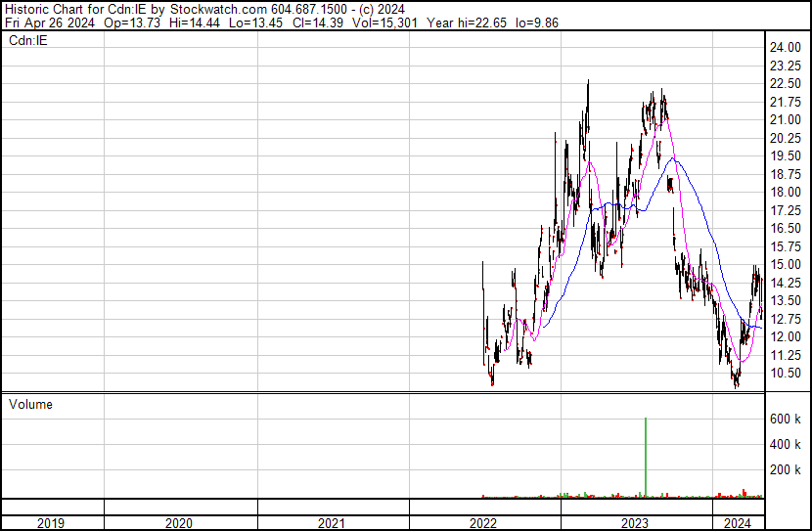Screen dimensions: 812x531
Task: Click the 2020 year label on timeline
Action: pyautogui.click(x=180, y=523)
